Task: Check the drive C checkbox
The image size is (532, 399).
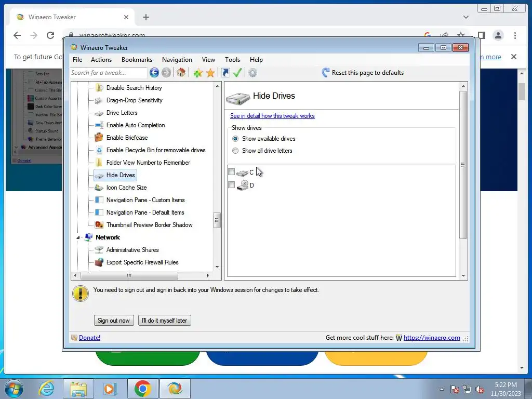Action: point(231,172)
